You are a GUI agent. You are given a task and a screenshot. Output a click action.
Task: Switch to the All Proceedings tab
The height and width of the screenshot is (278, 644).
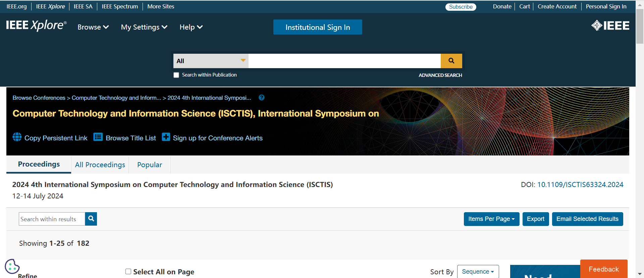(x=100, y=165)
